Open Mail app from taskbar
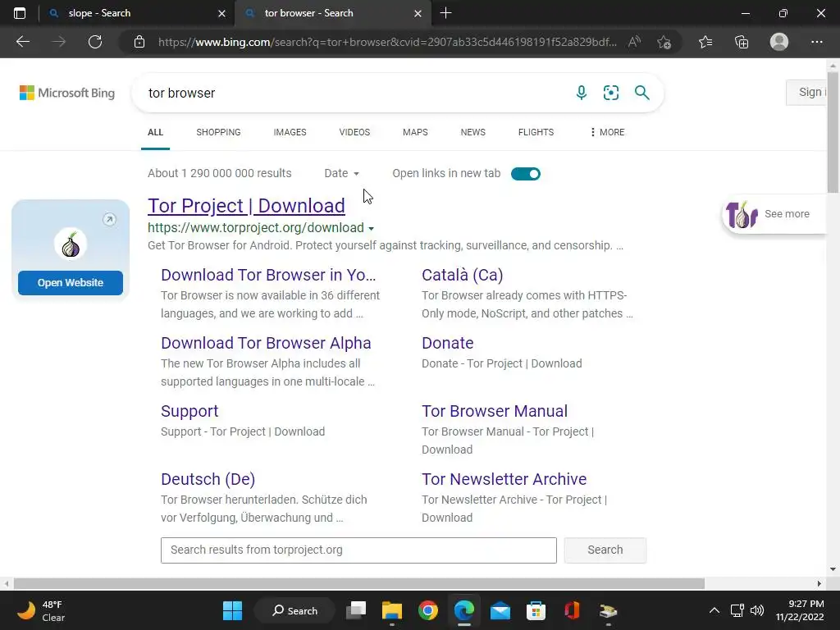 pyautogui.click(x=500, y=610)
